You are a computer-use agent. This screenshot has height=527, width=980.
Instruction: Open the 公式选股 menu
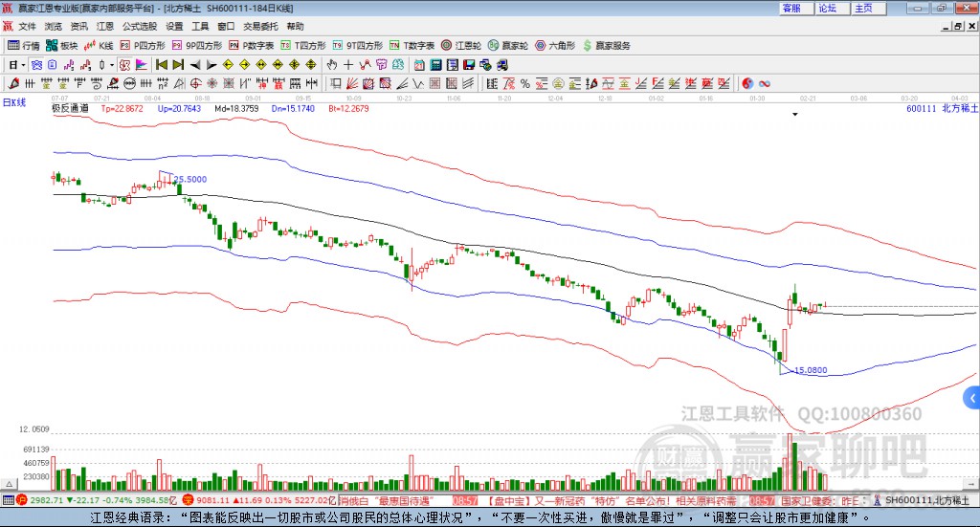(x=140, y=26)
